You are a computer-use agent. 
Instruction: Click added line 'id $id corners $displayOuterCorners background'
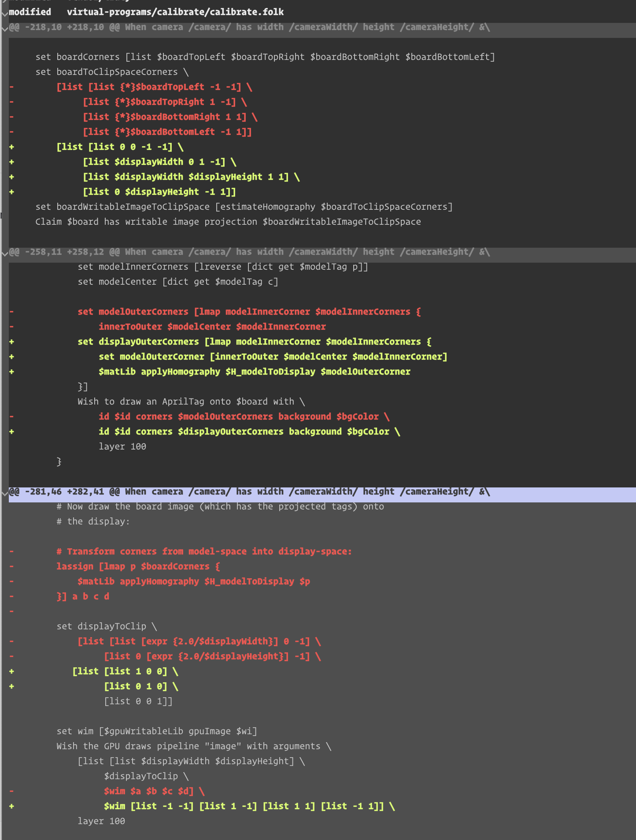[249, 432]
